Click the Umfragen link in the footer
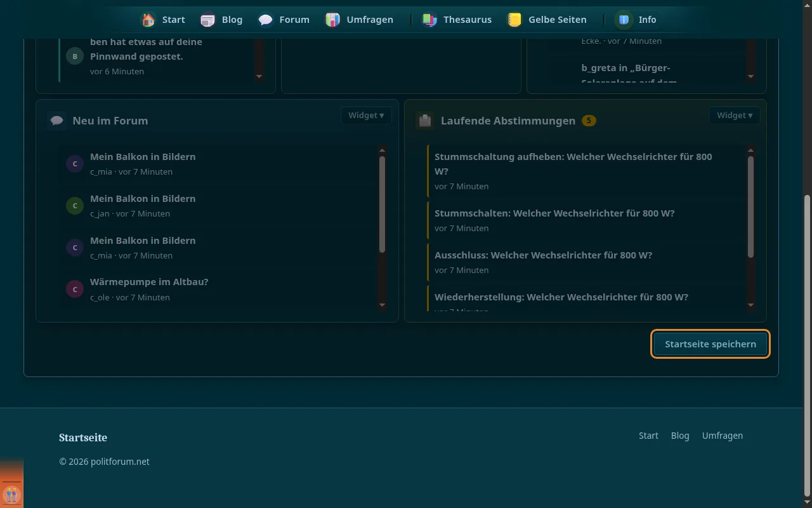Viewport: 812px width, 508px height. [x=723, y=436]
